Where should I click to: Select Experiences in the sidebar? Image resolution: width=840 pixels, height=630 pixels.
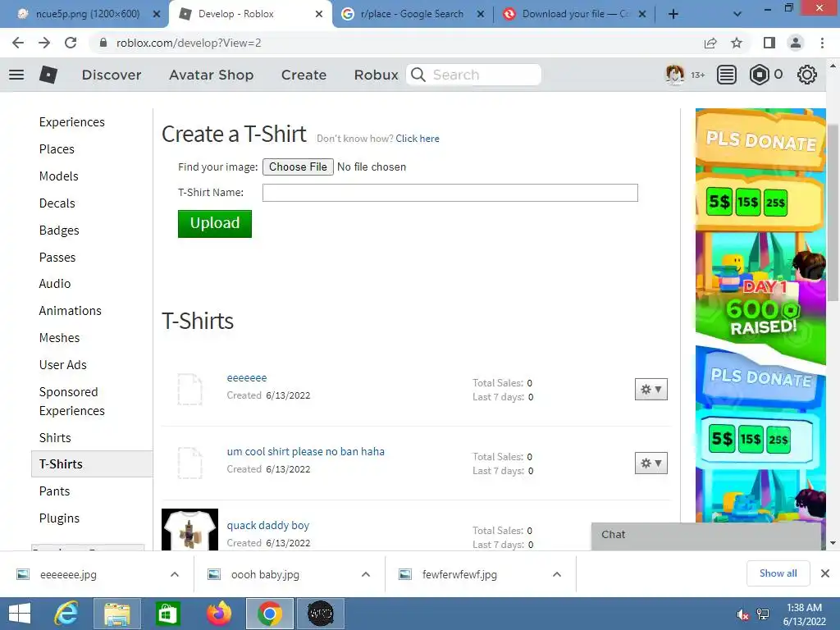[x=72, y=122]
